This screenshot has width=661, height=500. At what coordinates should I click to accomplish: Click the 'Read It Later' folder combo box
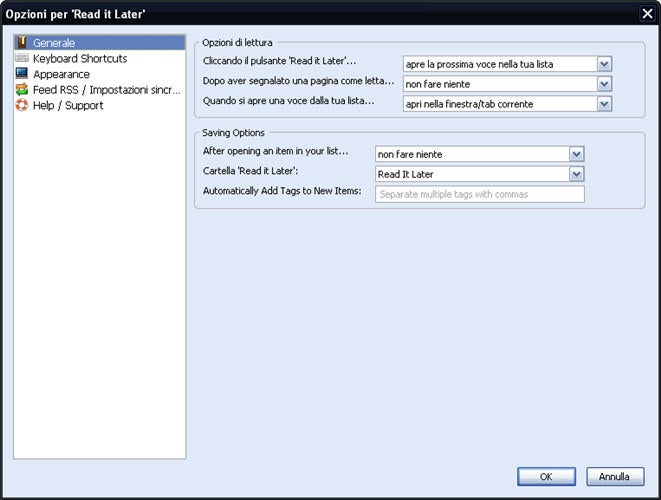coord(480,174)
